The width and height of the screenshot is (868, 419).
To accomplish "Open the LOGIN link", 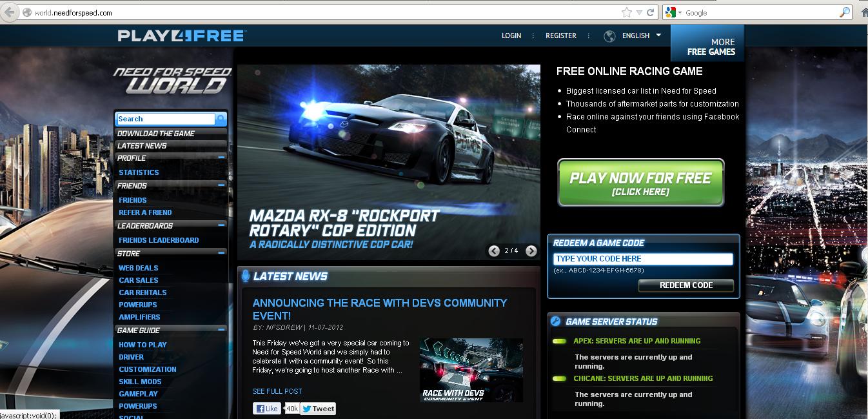I will click(x=511, y=36).
